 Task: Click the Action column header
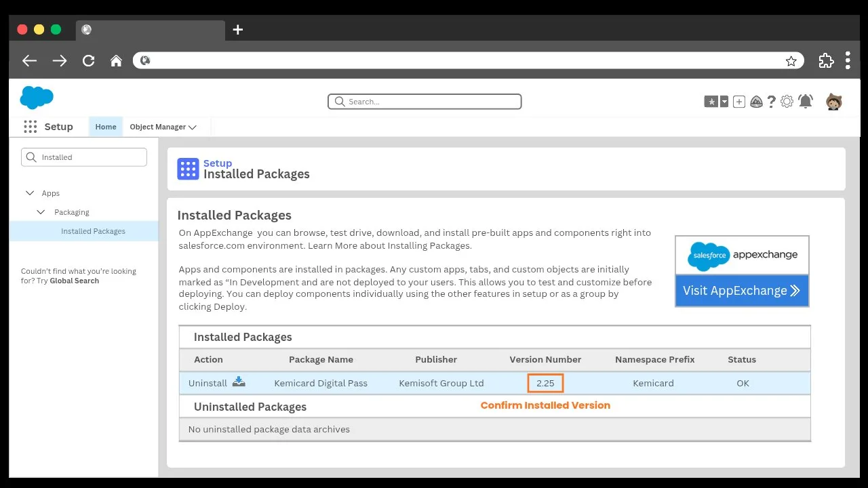point(208,360)
